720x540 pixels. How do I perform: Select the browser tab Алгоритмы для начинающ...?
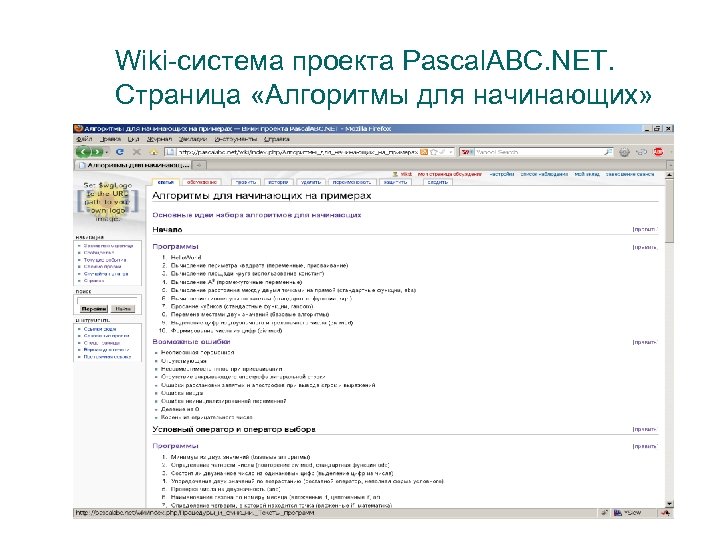pyautogui.click(x=133, y=165)
